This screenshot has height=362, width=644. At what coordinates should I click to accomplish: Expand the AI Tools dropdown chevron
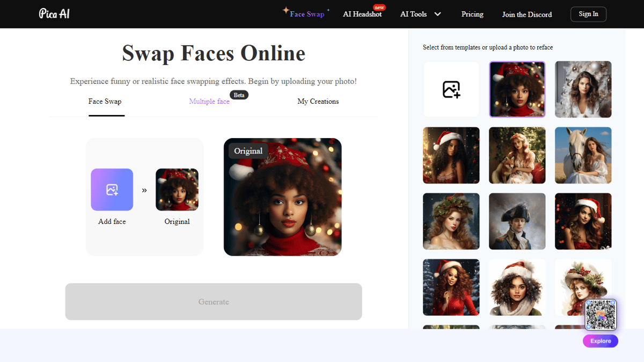pyautogui.click(x=437, y=14)
